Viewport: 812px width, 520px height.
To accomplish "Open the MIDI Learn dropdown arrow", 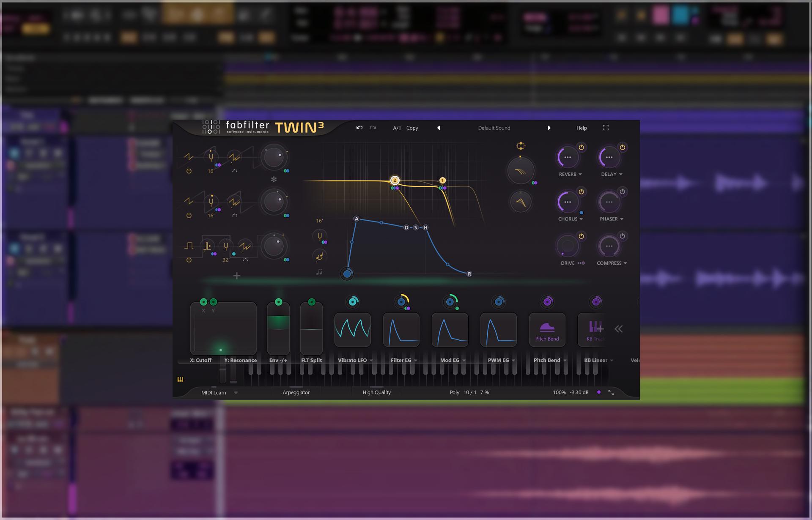I will tap(236, 393).
